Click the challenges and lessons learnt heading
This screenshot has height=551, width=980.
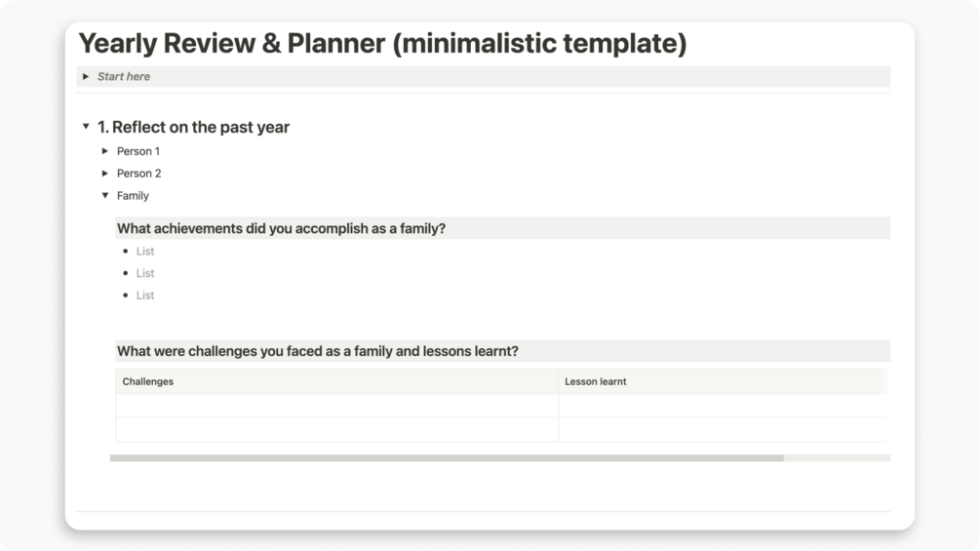click(317, 351)
